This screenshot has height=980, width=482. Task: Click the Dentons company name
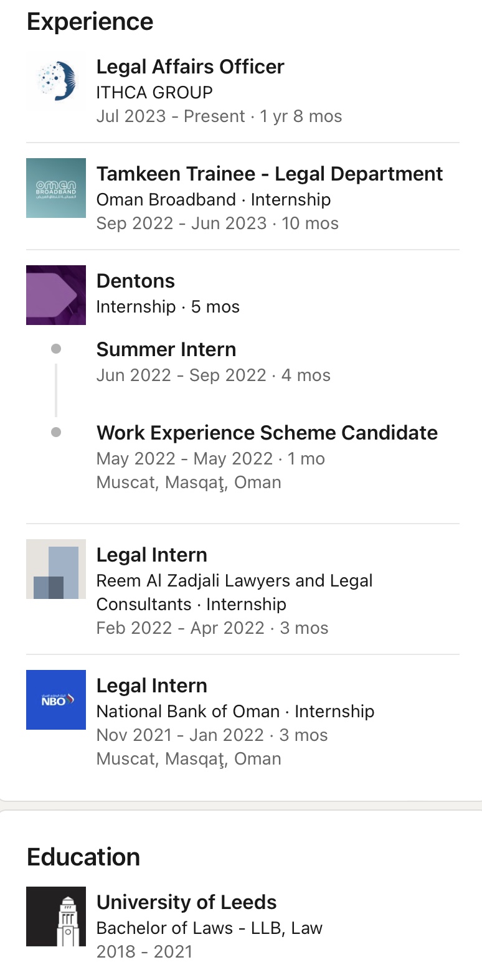pos(135,281)
